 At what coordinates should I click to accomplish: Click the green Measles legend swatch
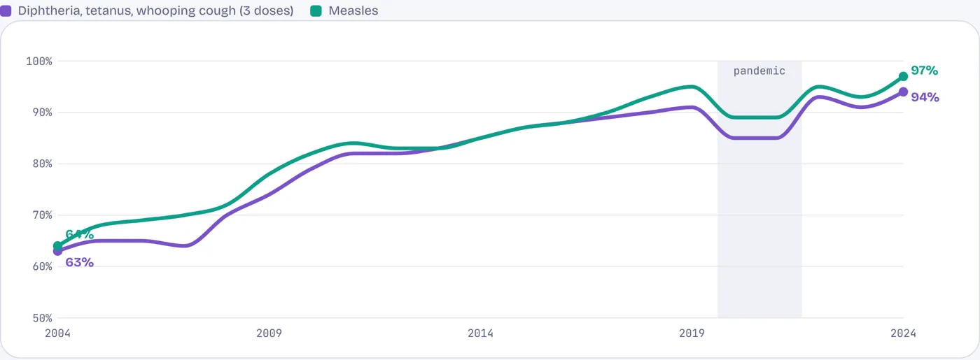tap(316, 10)
